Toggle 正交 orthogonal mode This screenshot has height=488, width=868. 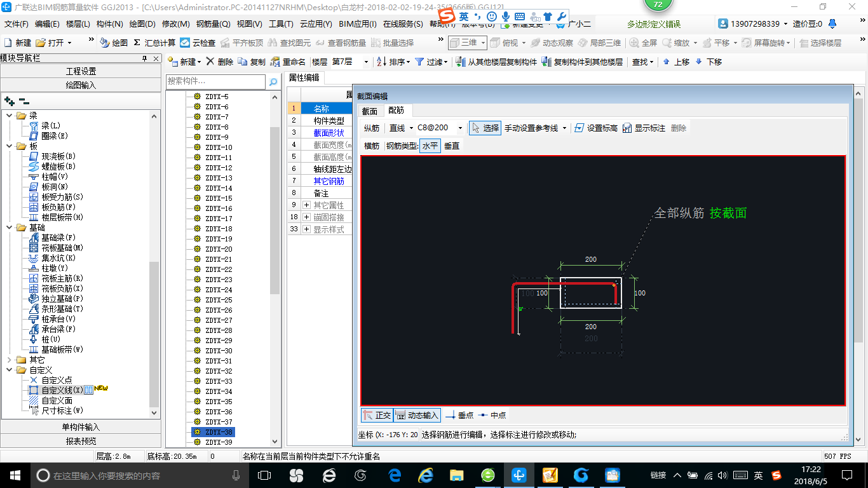pyautogui.click(x=377, y=415)
